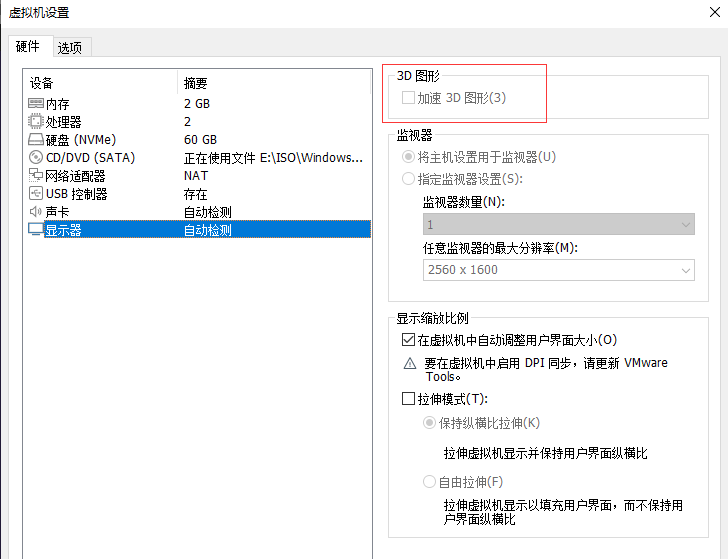Select the 声卡 row label

[58, 212]
